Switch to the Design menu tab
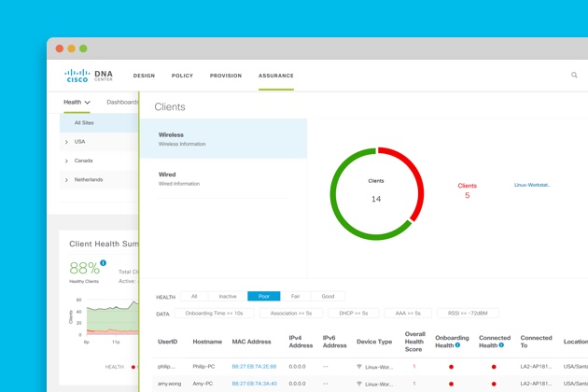This screenshot has width=588, height=392. click(x=144, y=76)
